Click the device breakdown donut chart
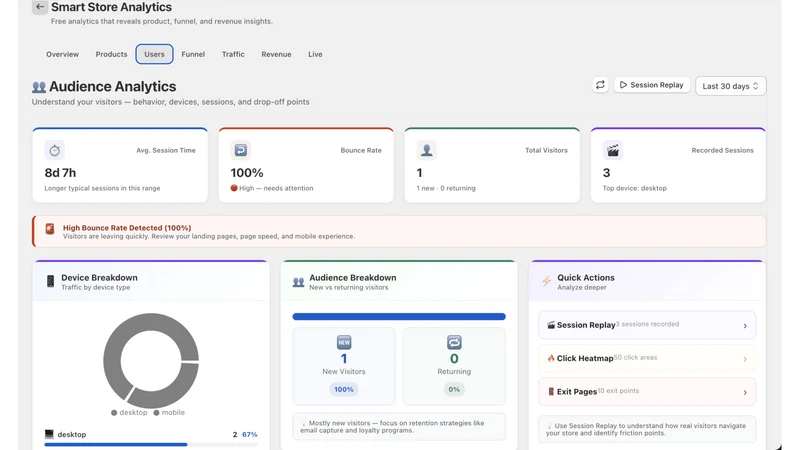The image size is (800, 450). [x=151, y=360]
